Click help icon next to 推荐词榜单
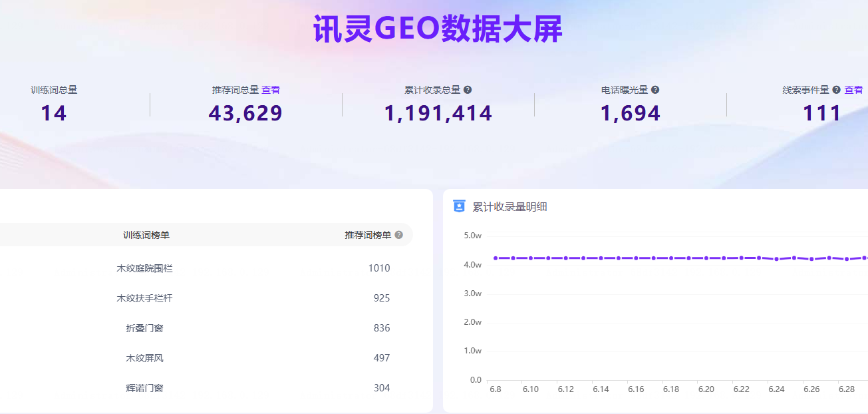Image resolution: width=868 pixels, height=414 pixels. tap(399, 235)
